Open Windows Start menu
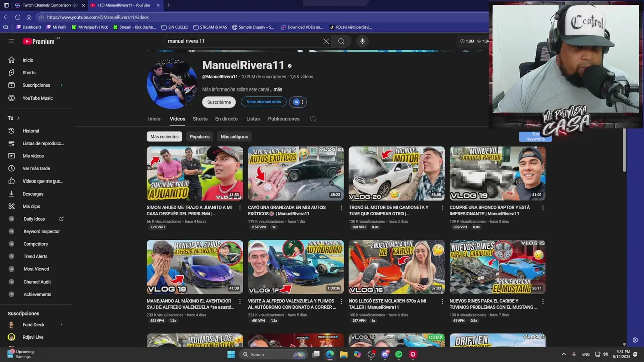This screenshot has height=362, width=644. pyautogui.click(x=231, y=354)
